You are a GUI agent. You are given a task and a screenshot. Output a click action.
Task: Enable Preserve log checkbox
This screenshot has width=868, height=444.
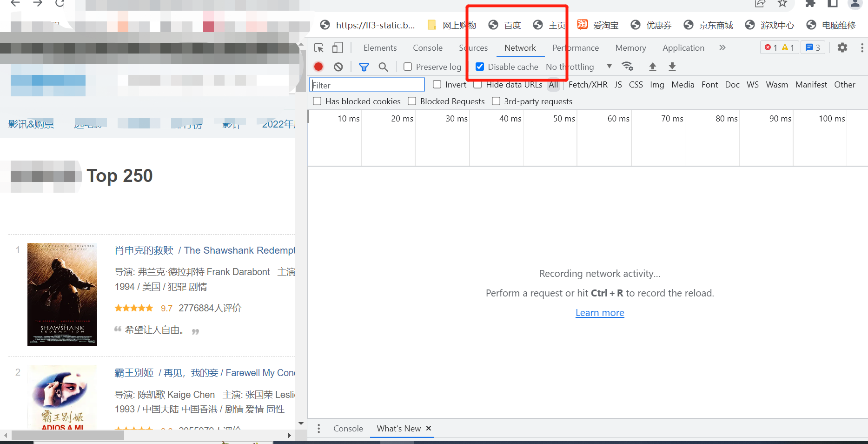(x=408, y=67)
